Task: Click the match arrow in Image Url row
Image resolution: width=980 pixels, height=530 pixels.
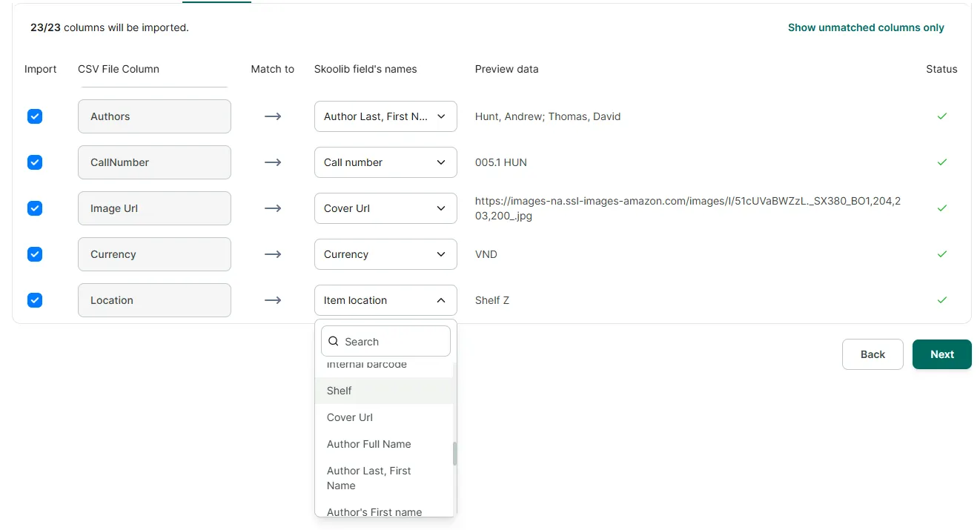Action: pos(273,208)
